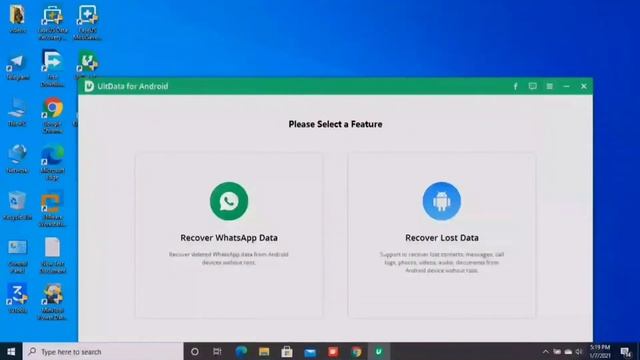Click the green WhatsApp logo icon
Image resolution: width=640 pixels, height=360 pixels.
(x=229, y=201)
